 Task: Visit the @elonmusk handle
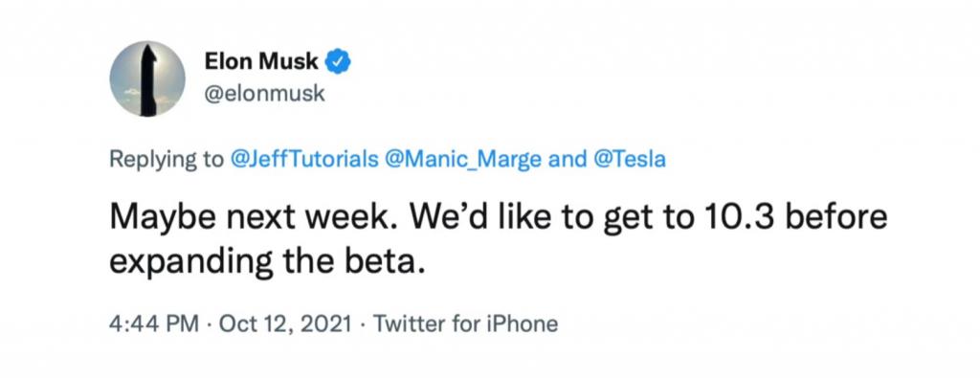265,94
